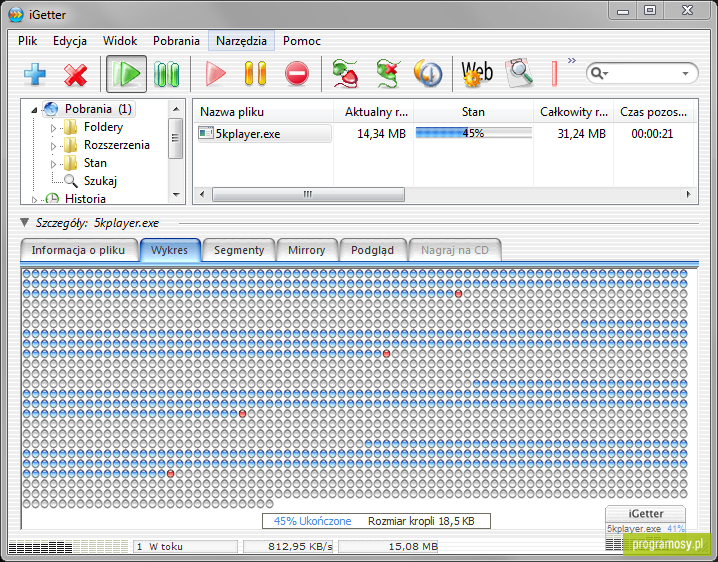This screenshot has width=718, height=562.
Task: Open the Web site explorer icon
Action: [477, 73]
